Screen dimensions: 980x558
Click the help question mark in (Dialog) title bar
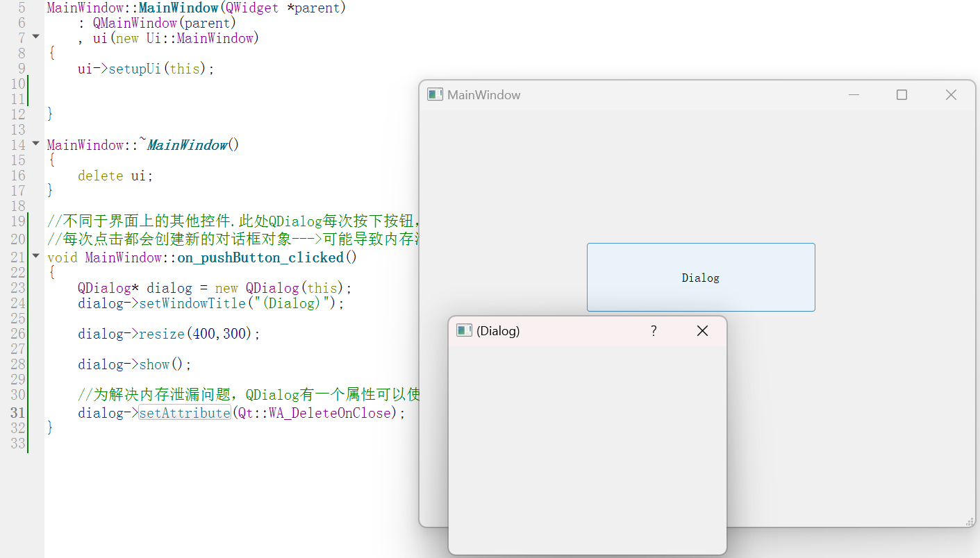pos(654,331)
